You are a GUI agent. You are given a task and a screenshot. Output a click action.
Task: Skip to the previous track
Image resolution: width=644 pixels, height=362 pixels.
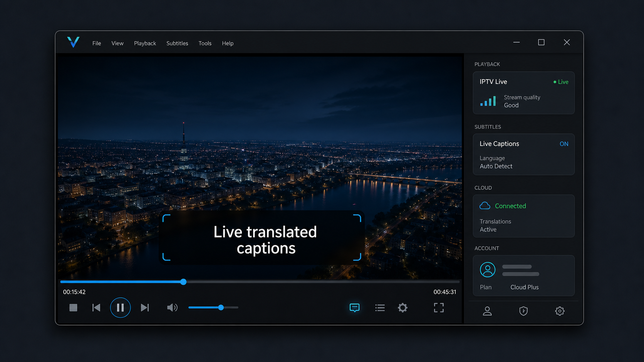coord(96,308)
